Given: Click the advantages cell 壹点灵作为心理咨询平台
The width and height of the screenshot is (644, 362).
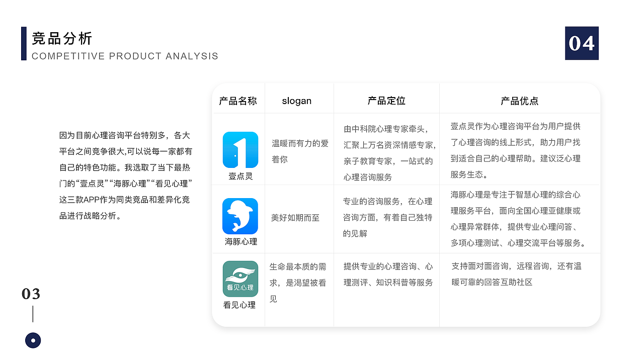Looking at the screenshot, I should [x=516, y=150].
